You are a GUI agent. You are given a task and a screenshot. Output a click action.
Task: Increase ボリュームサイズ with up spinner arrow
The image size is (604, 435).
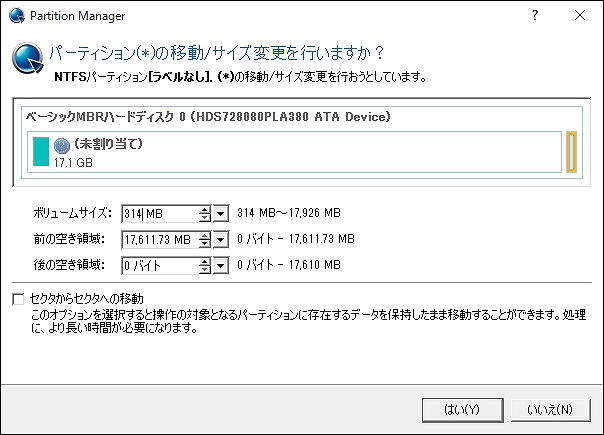pos(205,209)
